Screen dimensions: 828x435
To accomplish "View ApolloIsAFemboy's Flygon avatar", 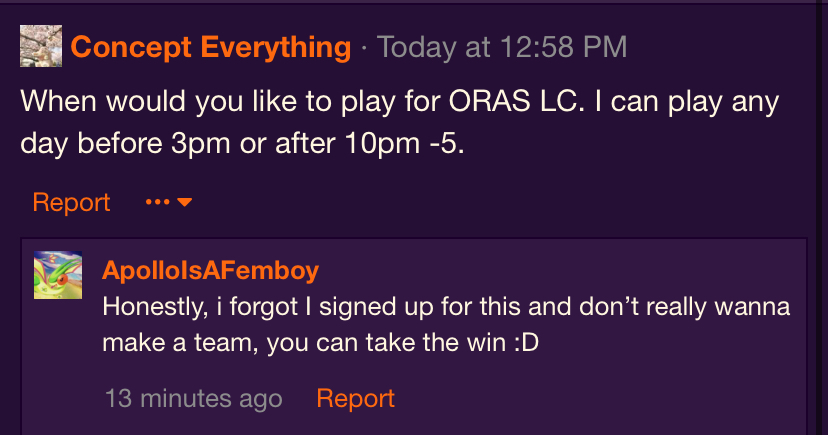I will pos(58,275).
